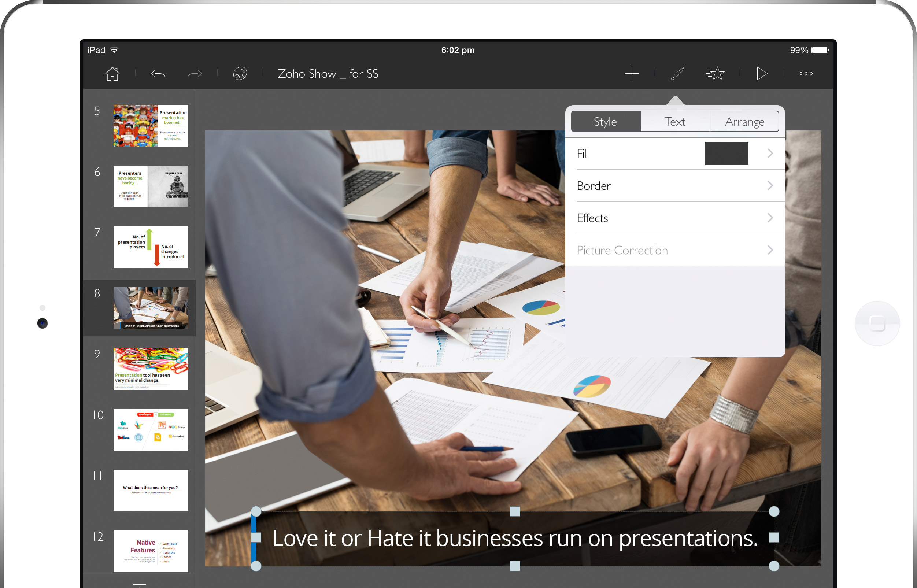Tap the Format paintbrush icon
The width and height of the screenshot is (917, 588).
(677, 73)
